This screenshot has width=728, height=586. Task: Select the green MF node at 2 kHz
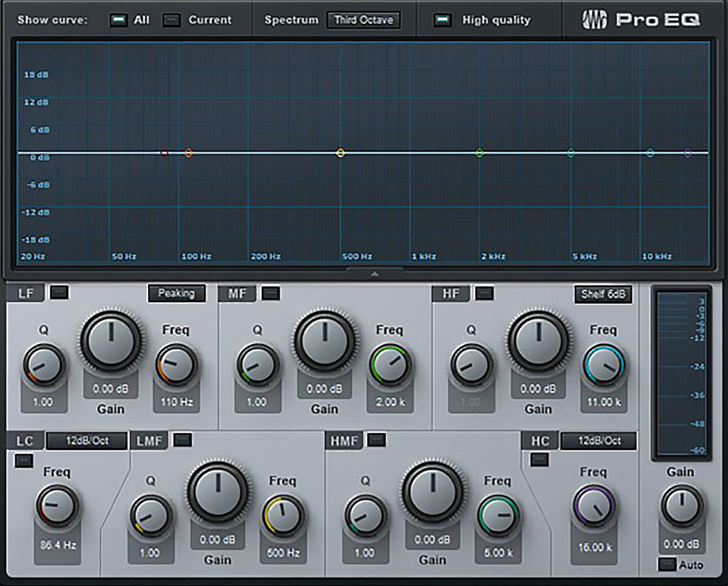click(479, 152)
